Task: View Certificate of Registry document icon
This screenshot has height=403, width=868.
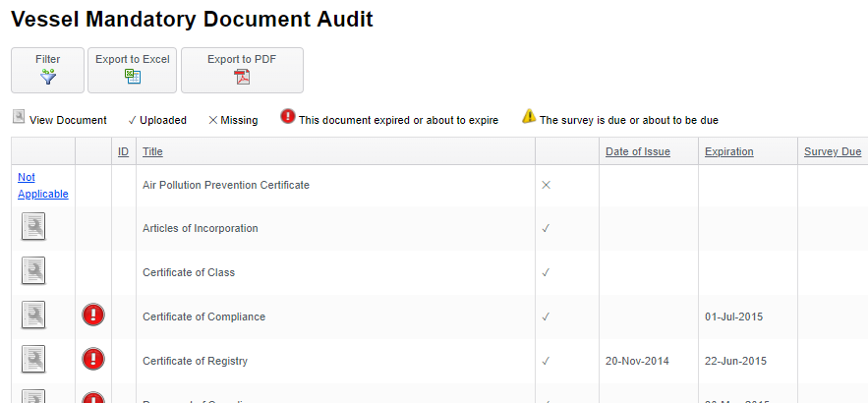Action: tap(33, 360)
